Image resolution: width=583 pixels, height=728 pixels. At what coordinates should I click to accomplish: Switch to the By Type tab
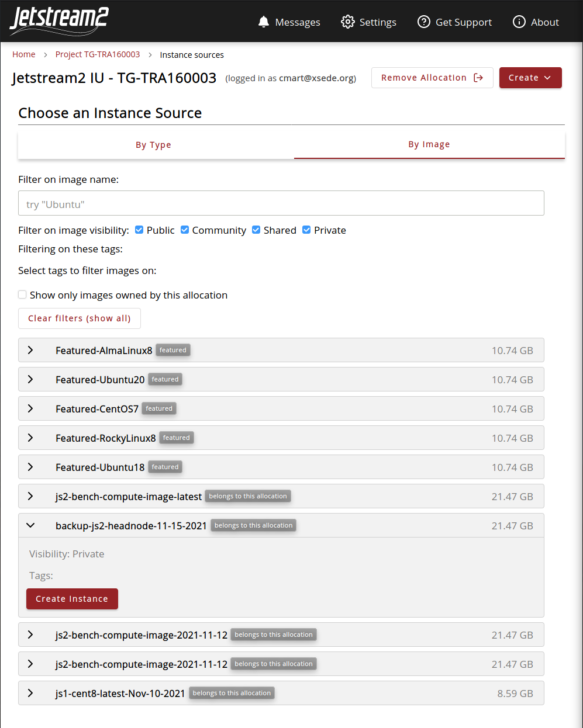click(x=153, y=145)
